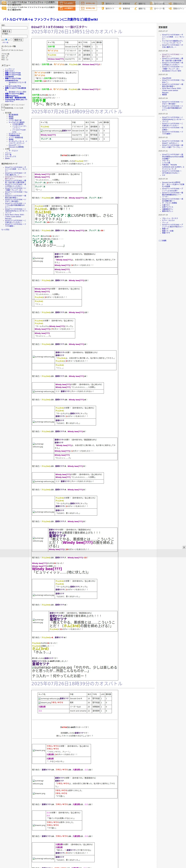Open バトロイ駄弁り板 link
The width and height of the screenshot is (186, 868).
pyautogui.click(x=15, y=120)
